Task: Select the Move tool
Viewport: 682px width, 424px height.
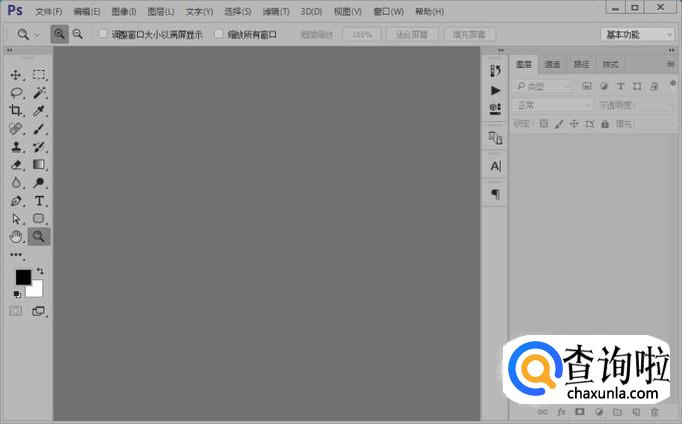Action: click(x=16, y=75)
